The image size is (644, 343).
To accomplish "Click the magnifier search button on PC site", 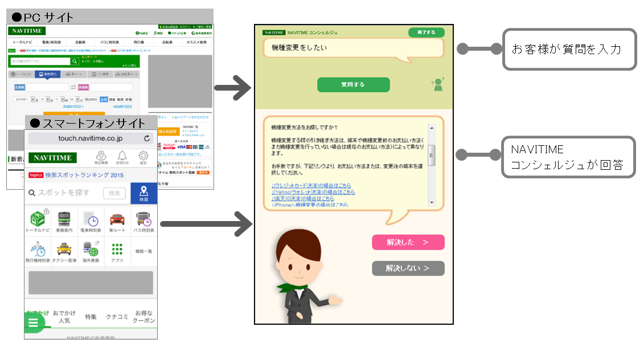I will 75,61.
